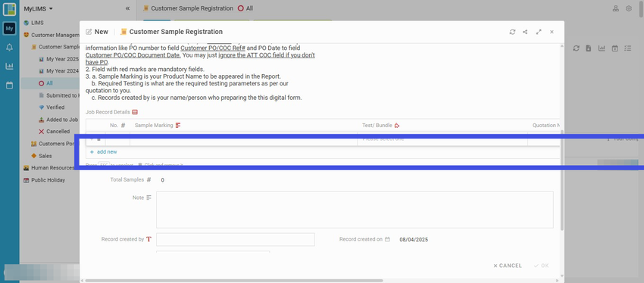This screenshot has height=283, width=644.
Task: Open Cancelled records in the sidebar
Action: [55, 131]
